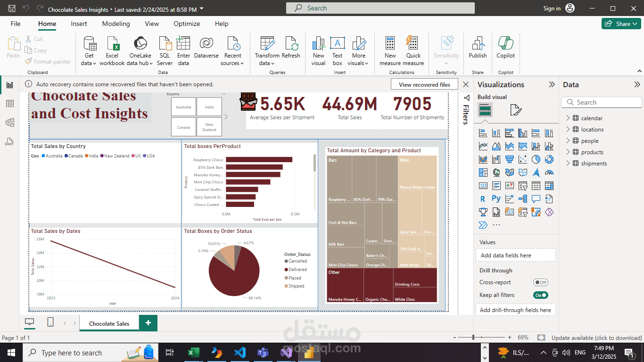Open the Modeling ribbon tab

pyautogui.click(x=116, y=24)
